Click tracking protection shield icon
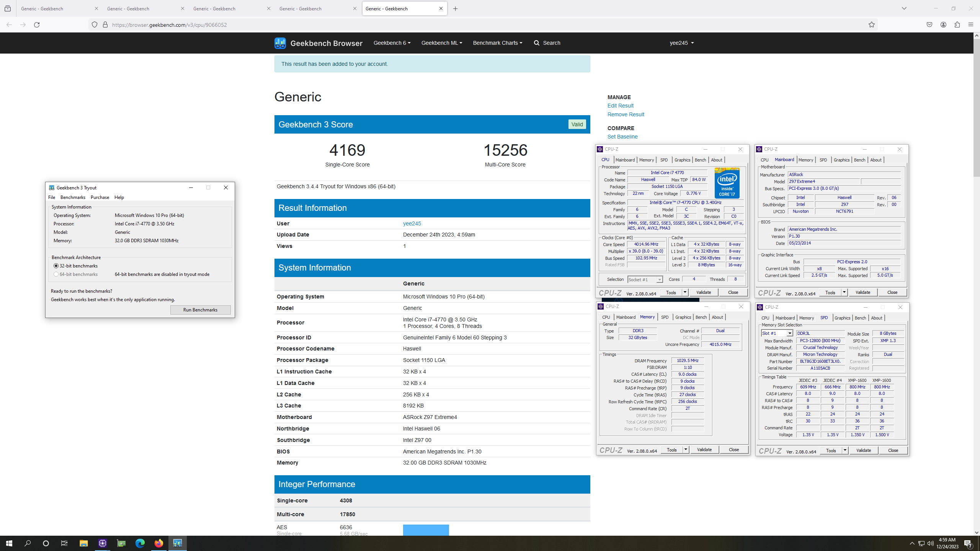Viewport: 980px width, 551px height. tap(95, 25)
